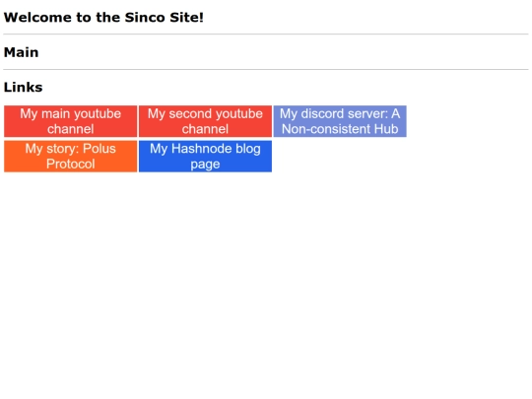Open the discord server Non-consistent Hub link
Screen dimensions: 532x399
(340, 121)
